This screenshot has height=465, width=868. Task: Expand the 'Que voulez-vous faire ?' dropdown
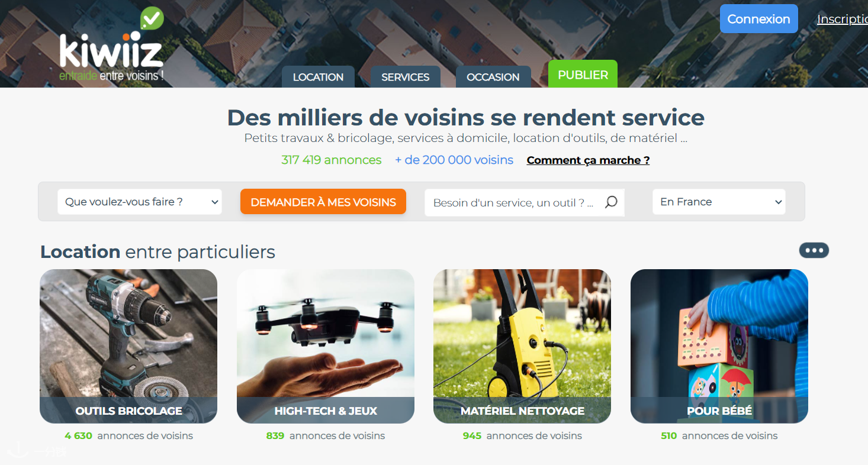[140, 202]
